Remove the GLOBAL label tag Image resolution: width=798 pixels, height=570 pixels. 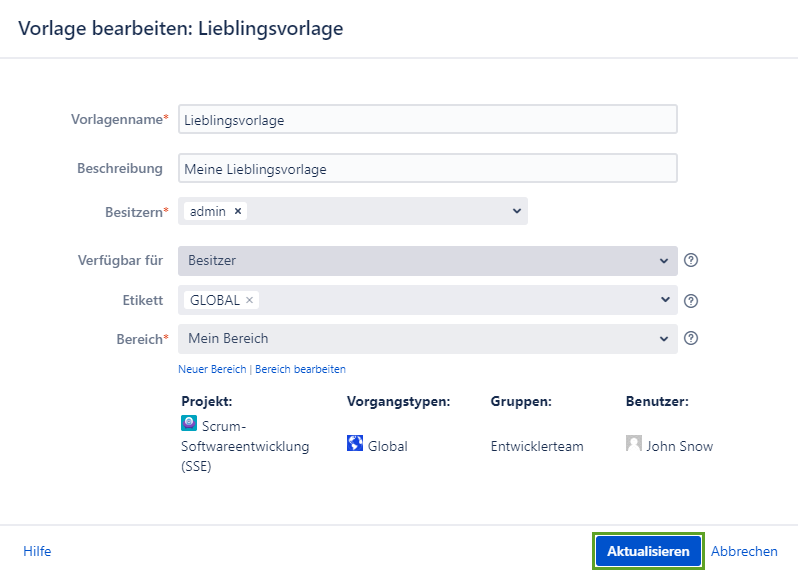(x=250, y=300)
